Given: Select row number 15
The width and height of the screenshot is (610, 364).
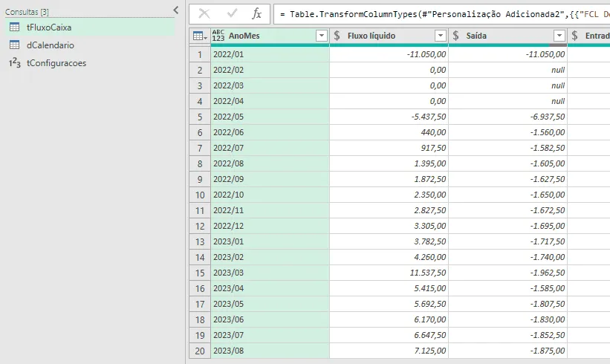Looking at the screenshot, I should 200,273.
